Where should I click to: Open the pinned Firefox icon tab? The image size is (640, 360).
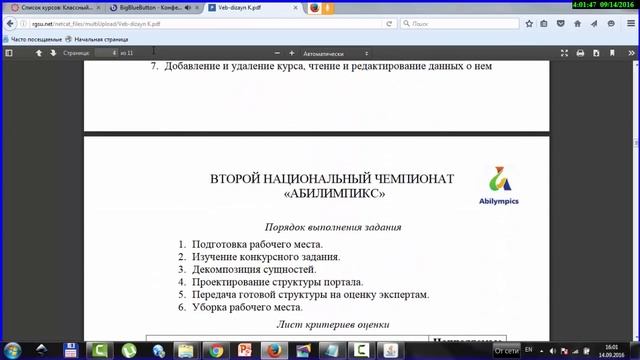point(314,8)
